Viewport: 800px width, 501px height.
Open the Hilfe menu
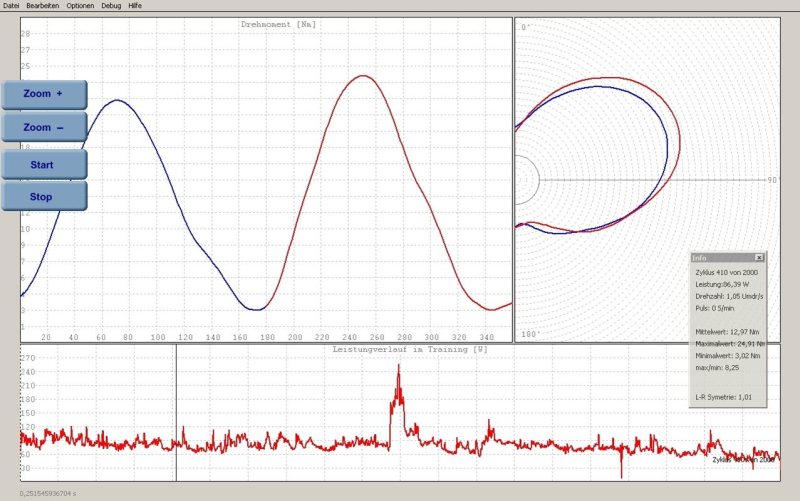tap(135, 5)
